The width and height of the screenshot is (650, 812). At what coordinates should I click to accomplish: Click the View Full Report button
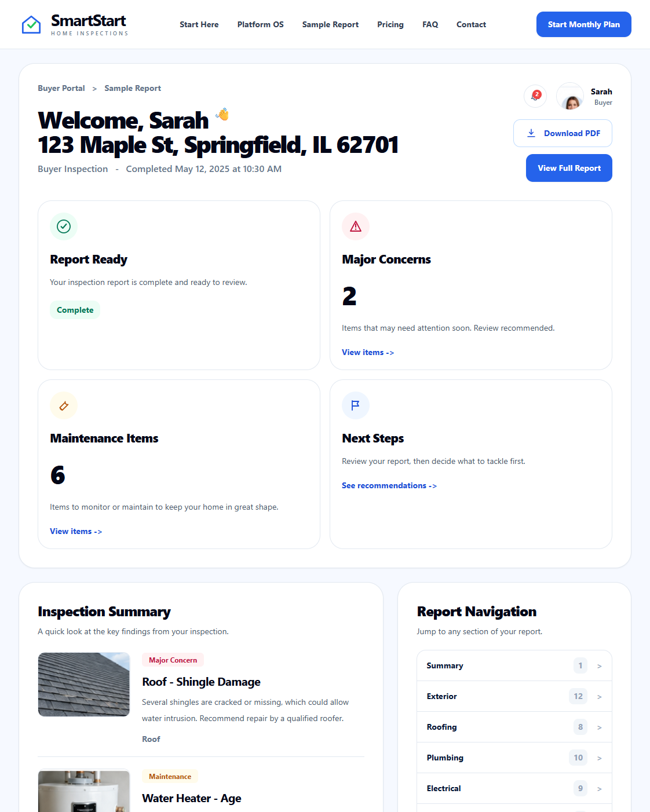coord(569,168)
